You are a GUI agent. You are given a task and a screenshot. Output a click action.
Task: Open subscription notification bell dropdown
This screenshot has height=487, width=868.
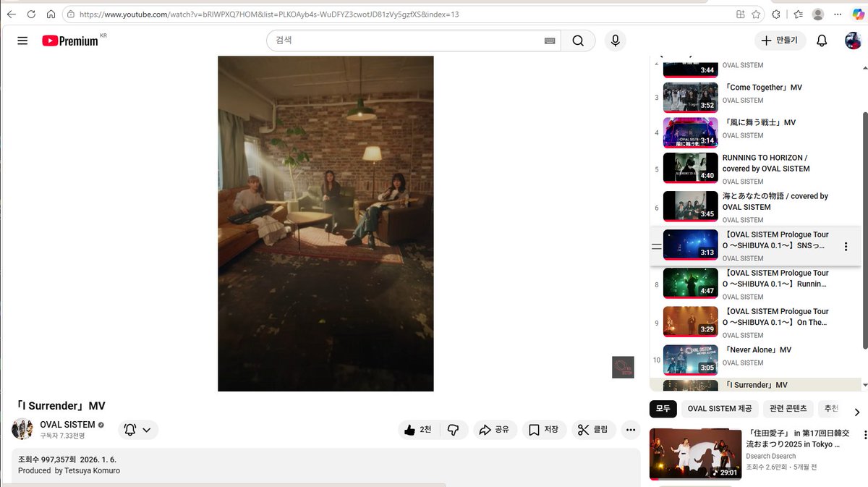click(x=138, y=430)
